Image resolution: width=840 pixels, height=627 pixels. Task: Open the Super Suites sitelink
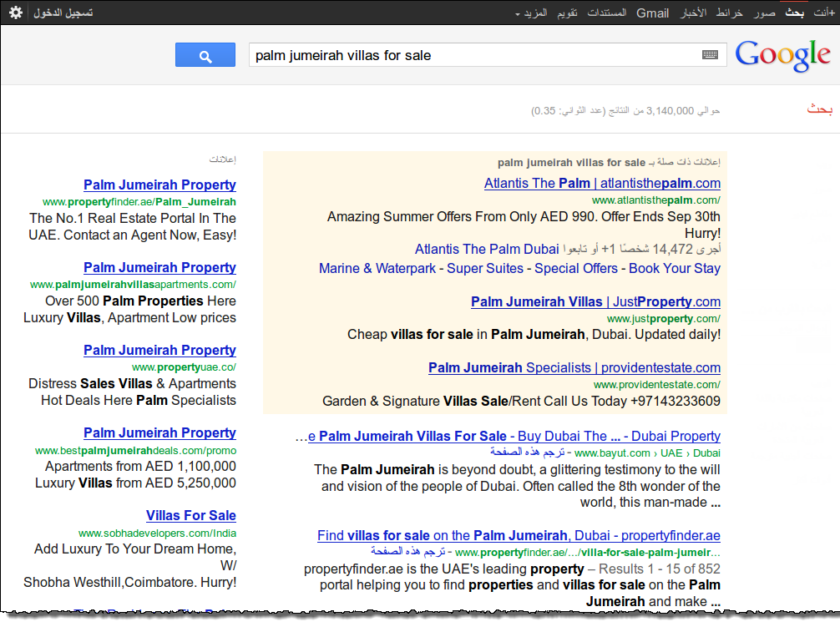(485, 268)
